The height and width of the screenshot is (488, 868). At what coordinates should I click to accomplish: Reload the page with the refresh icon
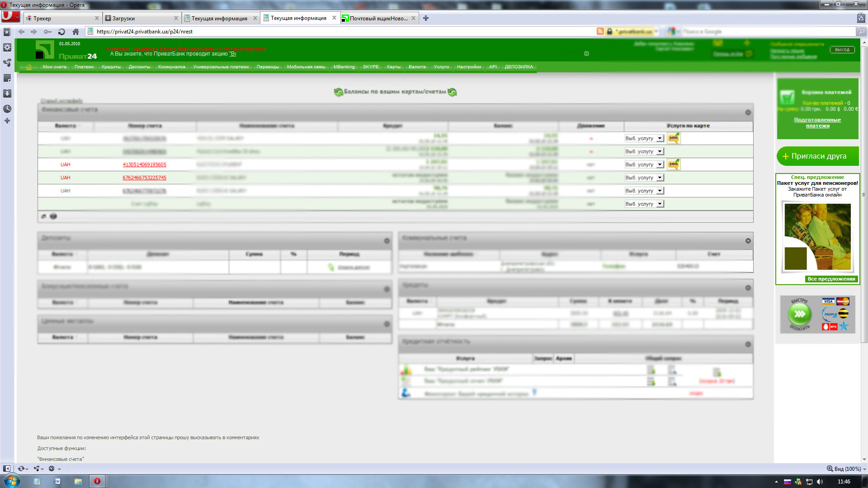[62, 32]
